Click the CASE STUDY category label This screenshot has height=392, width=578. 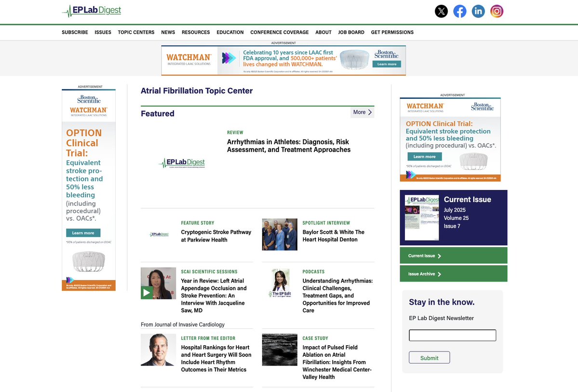point(315,338)
